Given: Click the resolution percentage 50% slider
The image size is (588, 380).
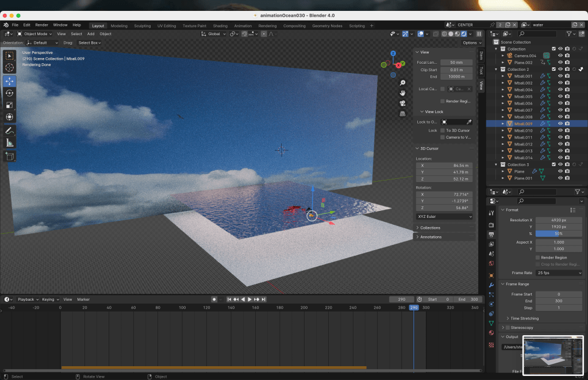Looking at the screenshot, I should (559, 234).
